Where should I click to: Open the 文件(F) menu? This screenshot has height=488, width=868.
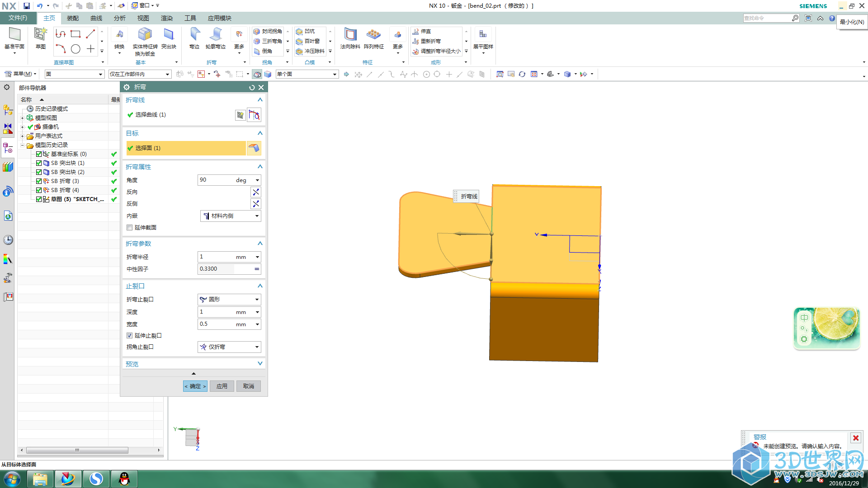18,18
